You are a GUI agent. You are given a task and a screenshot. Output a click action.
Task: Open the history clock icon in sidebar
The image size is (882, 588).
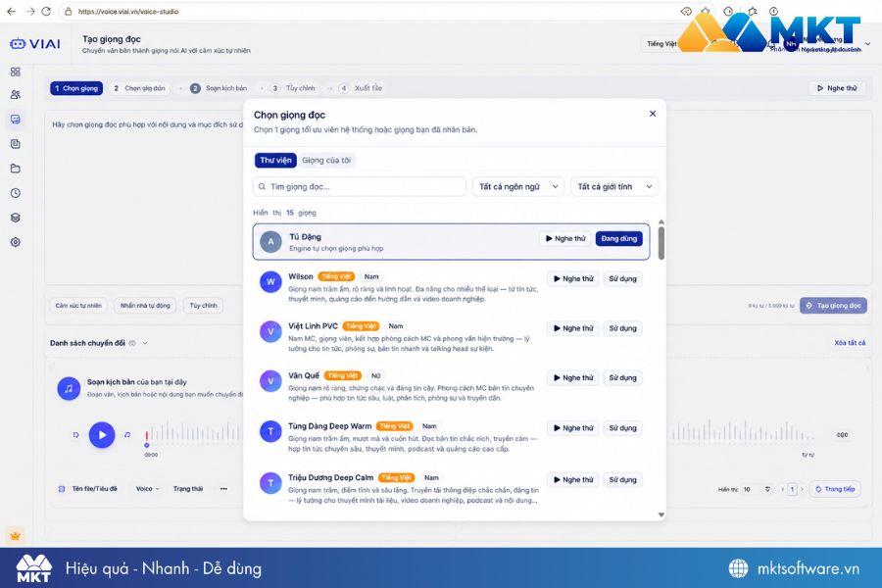tap(15, 193)
